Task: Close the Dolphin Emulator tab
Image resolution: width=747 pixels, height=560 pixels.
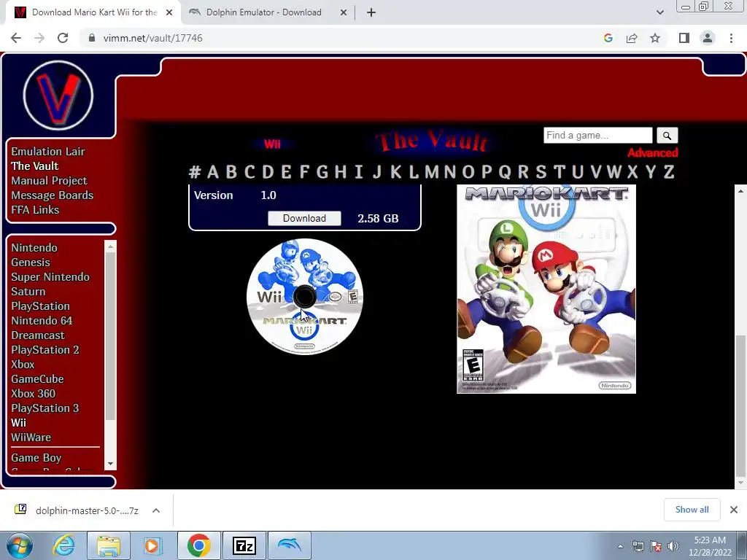Action: click(343, 12)
